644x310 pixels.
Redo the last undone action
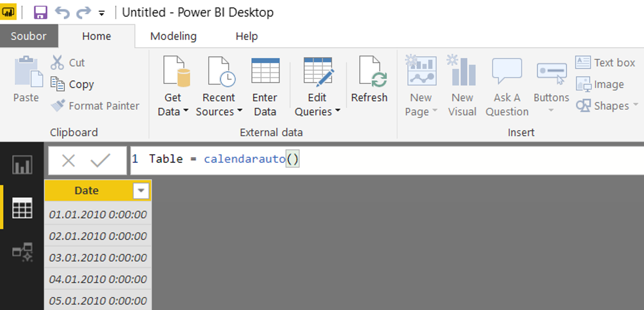coord(83,12)
